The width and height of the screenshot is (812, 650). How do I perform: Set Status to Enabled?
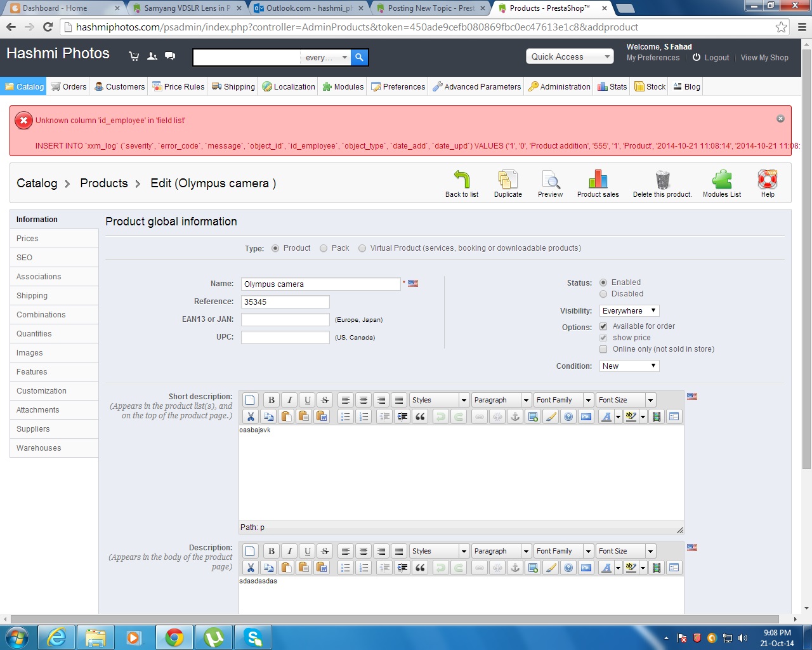point(603,282)
